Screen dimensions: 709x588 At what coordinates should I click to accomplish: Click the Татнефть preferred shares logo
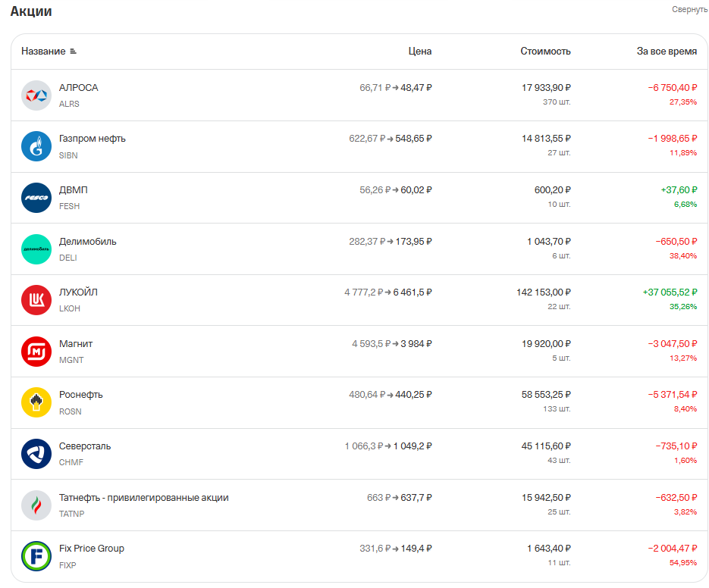36,505
